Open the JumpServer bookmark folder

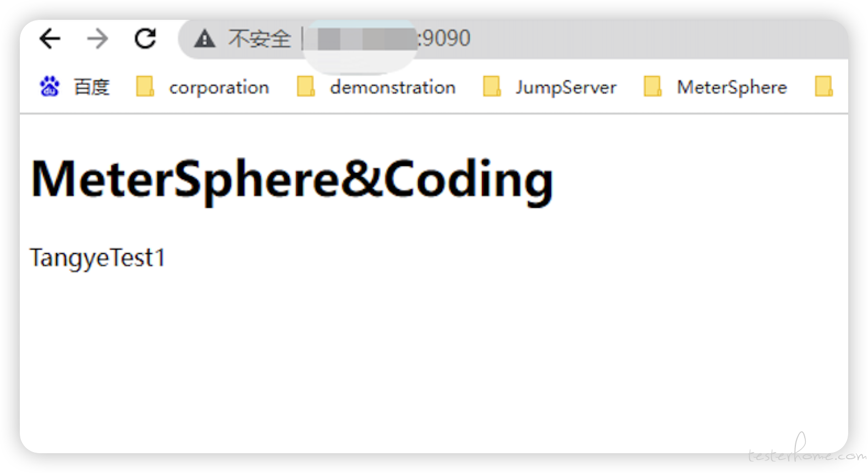(550, 87)
